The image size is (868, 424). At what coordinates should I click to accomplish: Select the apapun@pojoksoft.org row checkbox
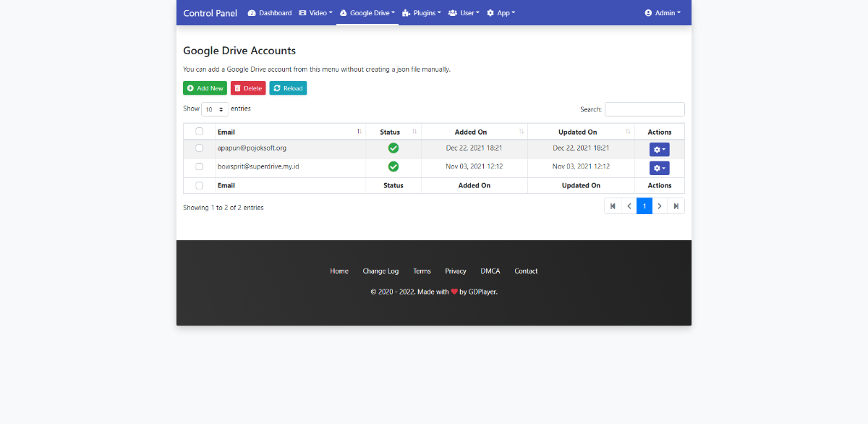click(200, 148)
